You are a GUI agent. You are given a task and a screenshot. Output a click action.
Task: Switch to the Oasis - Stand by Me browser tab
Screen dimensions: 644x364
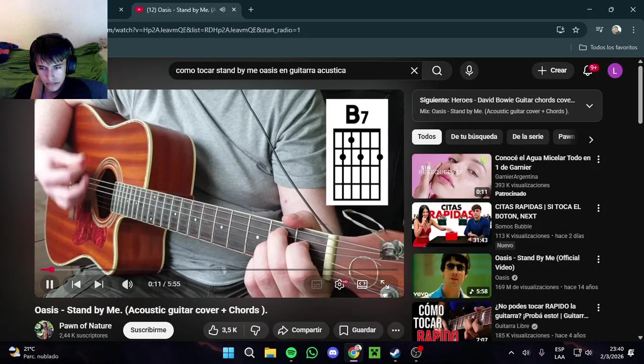[x=180, y=10]
